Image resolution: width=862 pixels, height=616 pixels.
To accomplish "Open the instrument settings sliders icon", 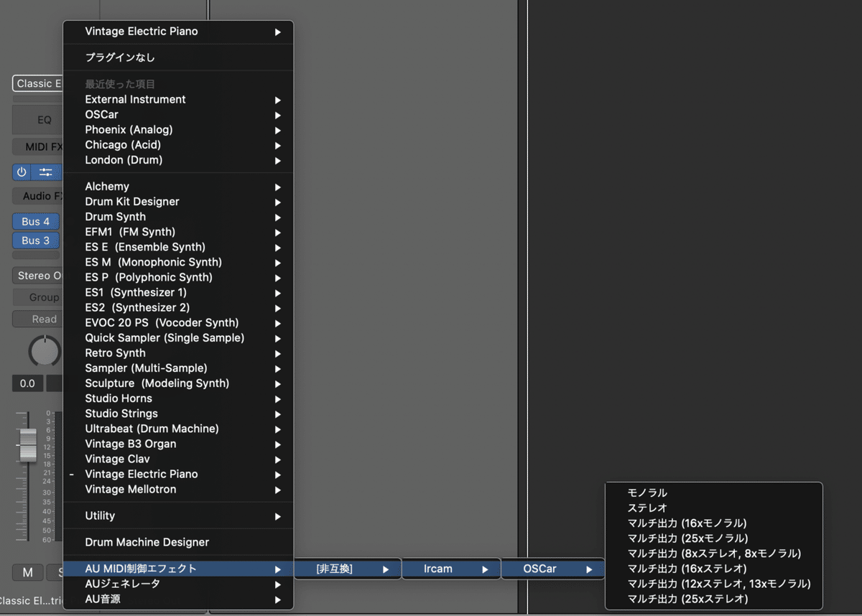I will click(x=47, y=172).
